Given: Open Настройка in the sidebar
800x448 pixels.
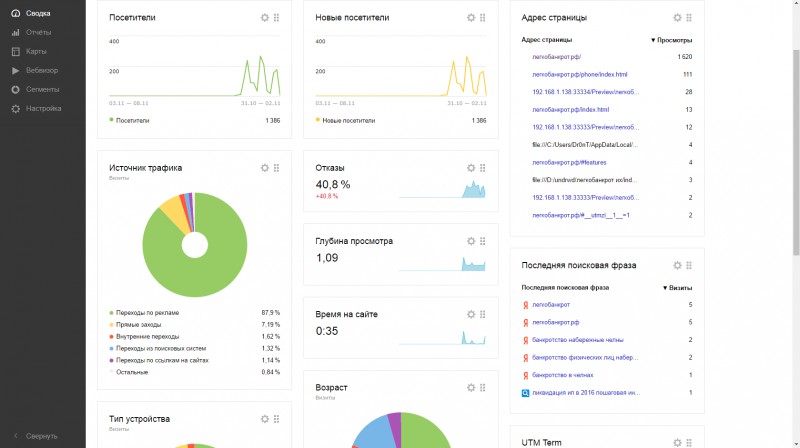Looking at the screenshot, I should (x=43, y=108).
